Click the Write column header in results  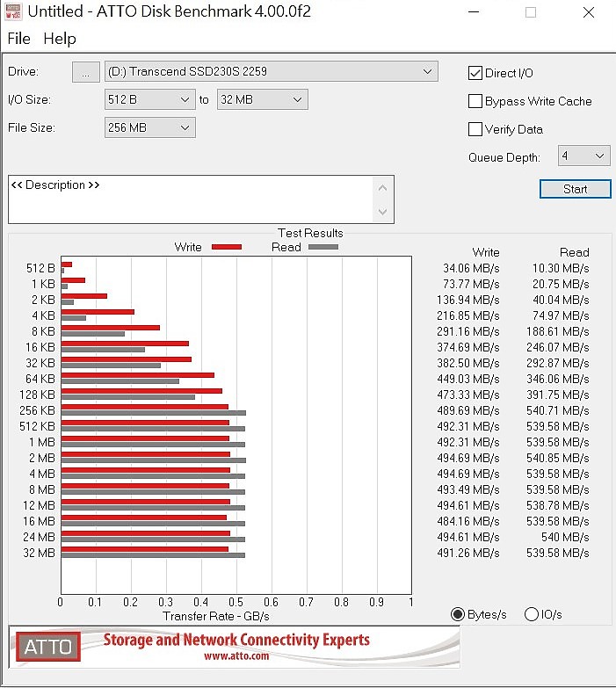coord(486,252)
